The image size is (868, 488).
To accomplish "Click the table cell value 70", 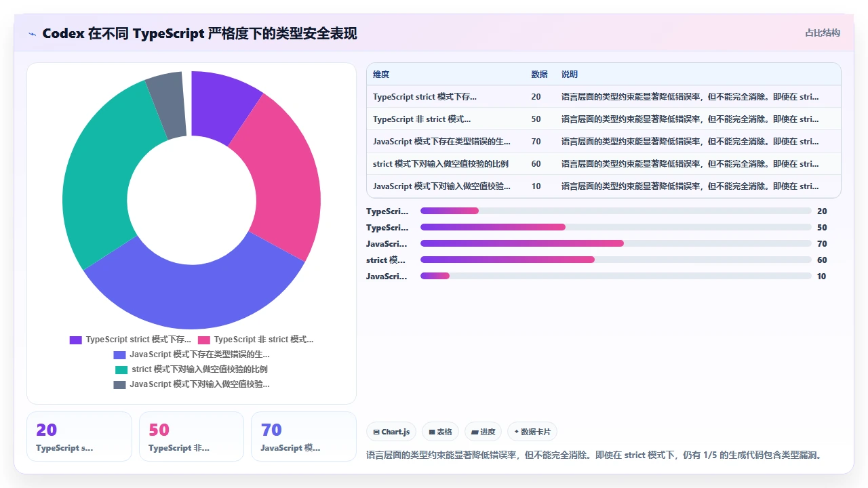I will click(x=536, y=142).
